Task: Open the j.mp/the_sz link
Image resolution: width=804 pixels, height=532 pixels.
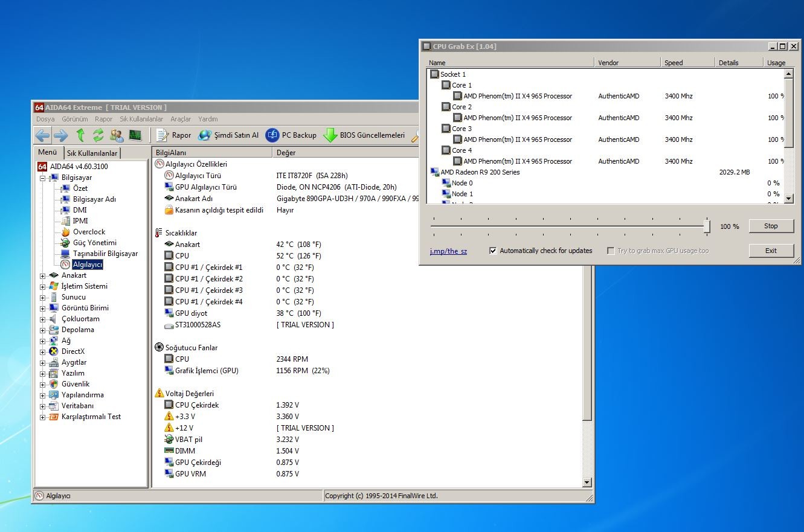Action: click(x=448, y=251)
